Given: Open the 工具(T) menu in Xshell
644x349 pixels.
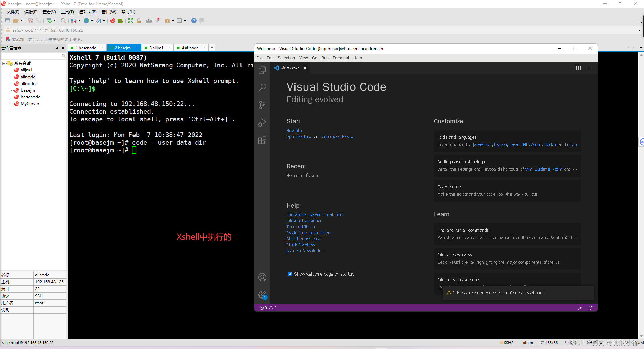Looking at the screenshot, I should pyautogui.click(x=67, y=12).
